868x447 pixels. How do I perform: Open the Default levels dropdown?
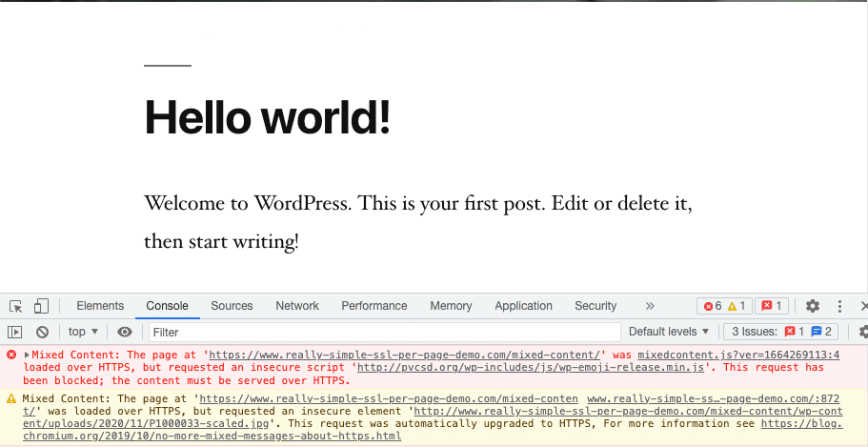click(x=669, y=332)
